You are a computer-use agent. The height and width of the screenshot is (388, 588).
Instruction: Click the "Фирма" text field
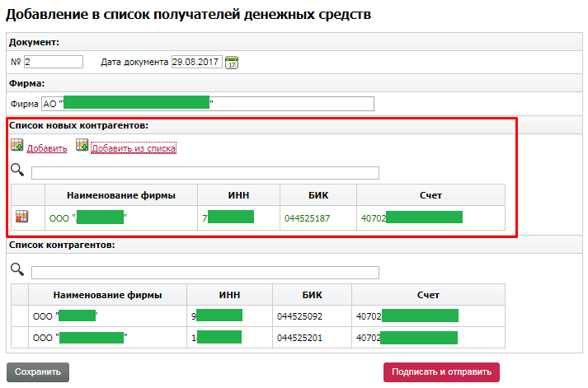click(207, 104)
